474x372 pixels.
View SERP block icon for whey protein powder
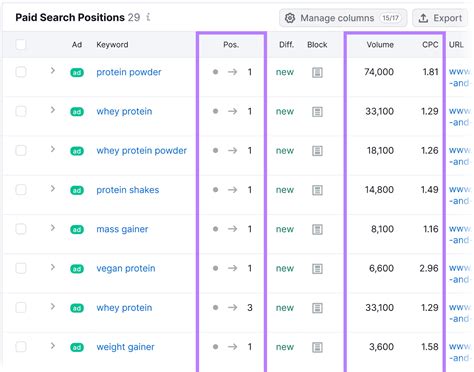317,151
